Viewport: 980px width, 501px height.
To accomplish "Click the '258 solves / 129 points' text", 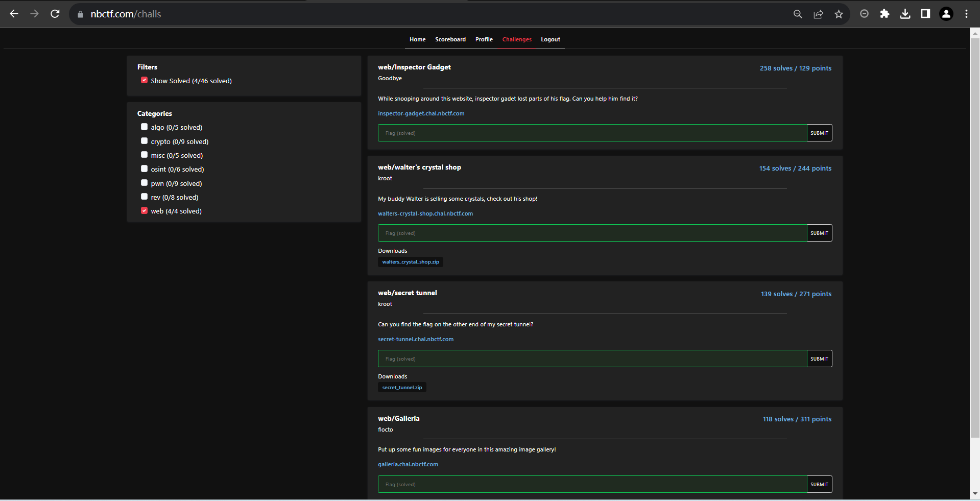I will (x=796, y=68).
